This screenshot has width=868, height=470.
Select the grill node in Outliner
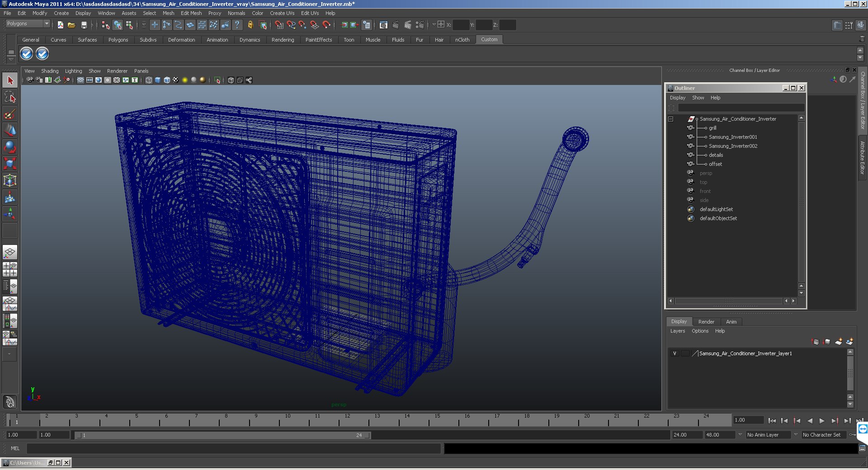pyautogui.click(x=712, y=128)
